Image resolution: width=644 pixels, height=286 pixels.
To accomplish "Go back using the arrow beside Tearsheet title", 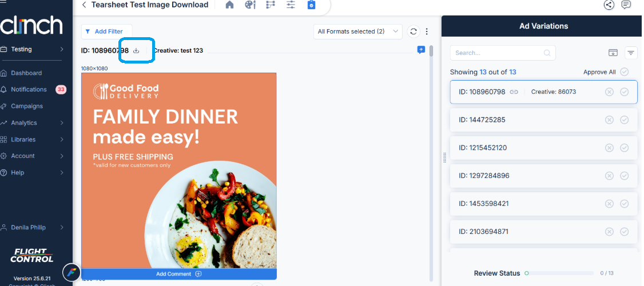I will (x=84, y=5).
